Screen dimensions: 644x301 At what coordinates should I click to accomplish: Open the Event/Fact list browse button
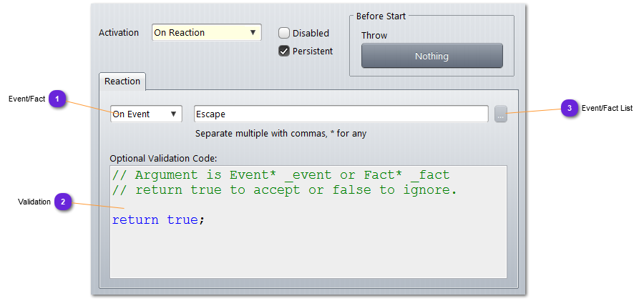coord(501,114)
